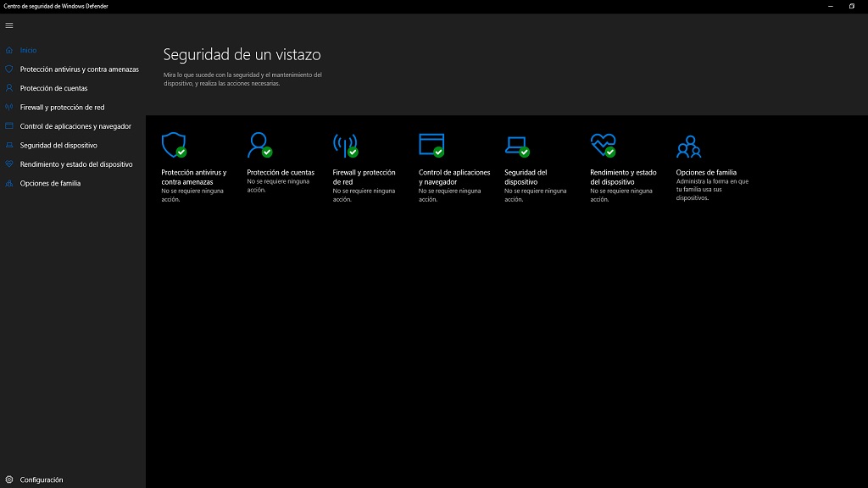Screen dimensions: 868x488
Task: Restore the window using the title bar button
Action: 851,6
